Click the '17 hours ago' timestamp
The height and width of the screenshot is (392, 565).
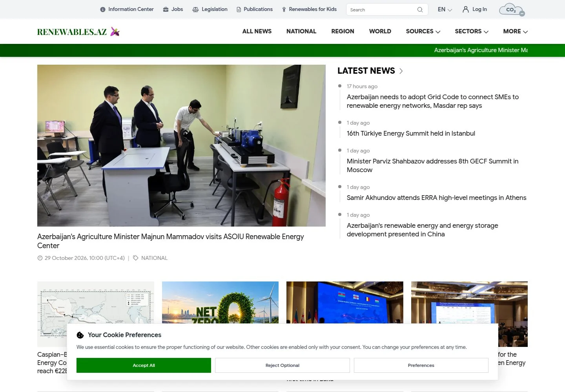362,86
